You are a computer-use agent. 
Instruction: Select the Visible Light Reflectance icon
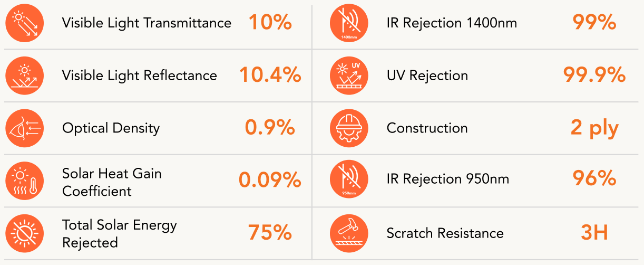(25, 75)
